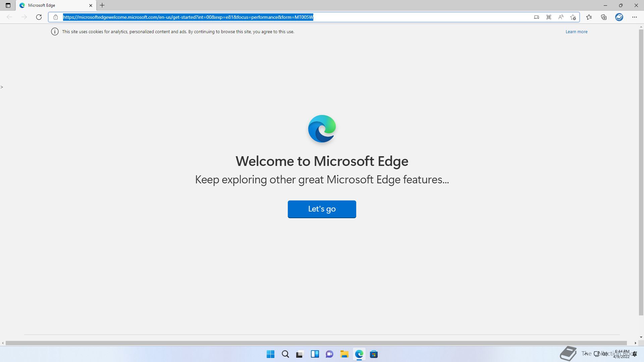Add this page to favorites star

coord(573,17)
